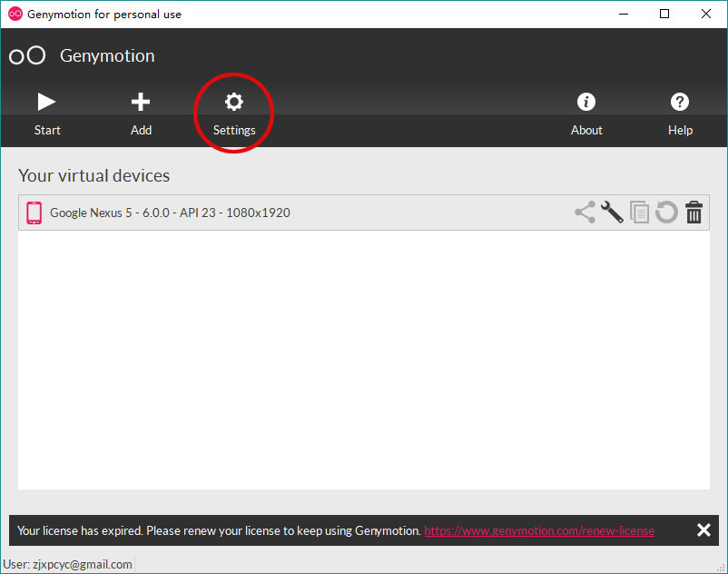Dismiss the license expired notification
728x574 pixels.
[x=703, y=529]
